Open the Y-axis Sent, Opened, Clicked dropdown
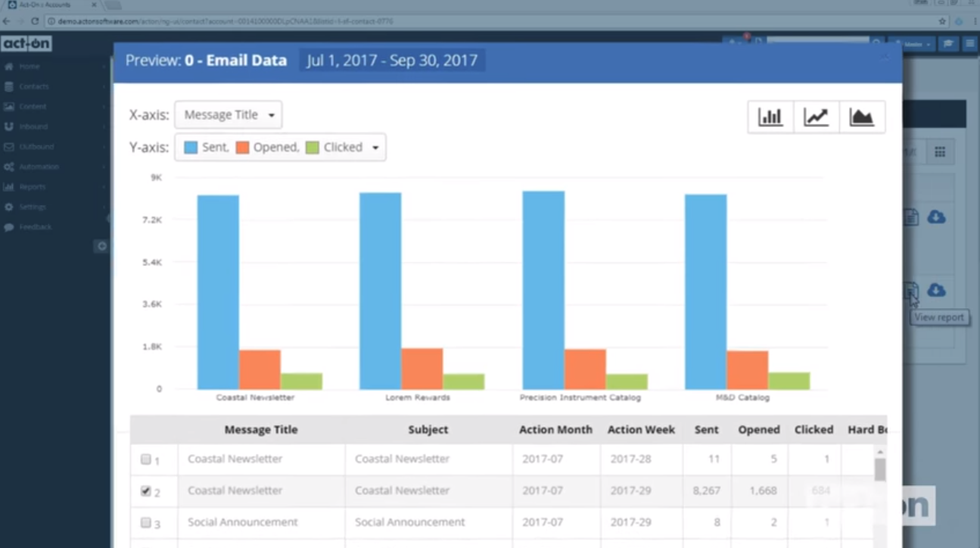 pyautogui.click(x=280, y=148)
